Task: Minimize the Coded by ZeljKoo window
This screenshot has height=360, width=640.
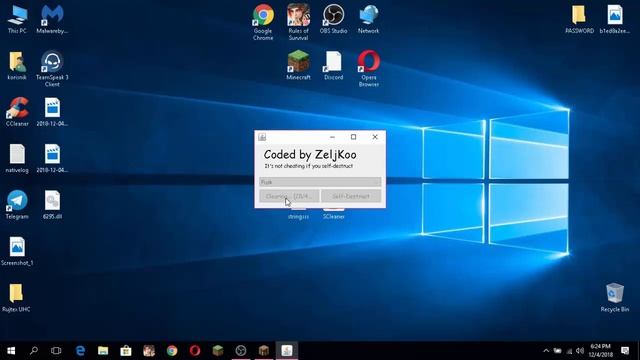Action: [x=332, y=137]
